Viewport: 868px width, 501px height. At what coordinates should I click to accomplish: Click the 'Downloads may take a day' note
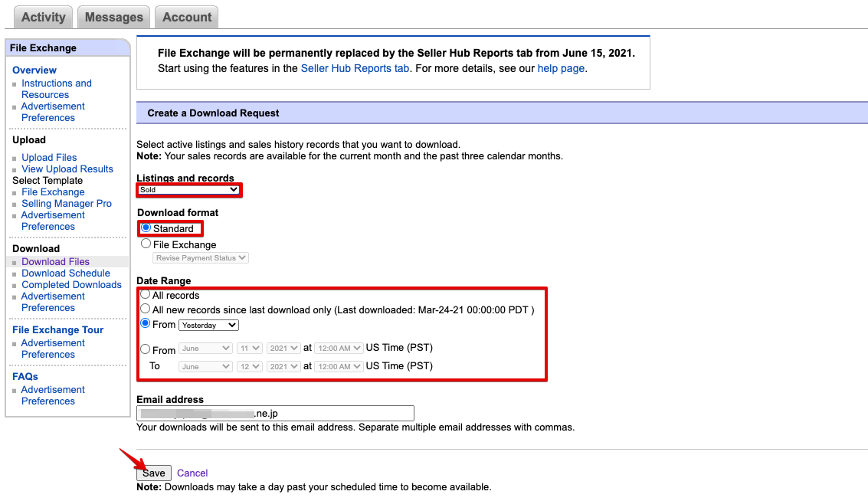(314, 487)
